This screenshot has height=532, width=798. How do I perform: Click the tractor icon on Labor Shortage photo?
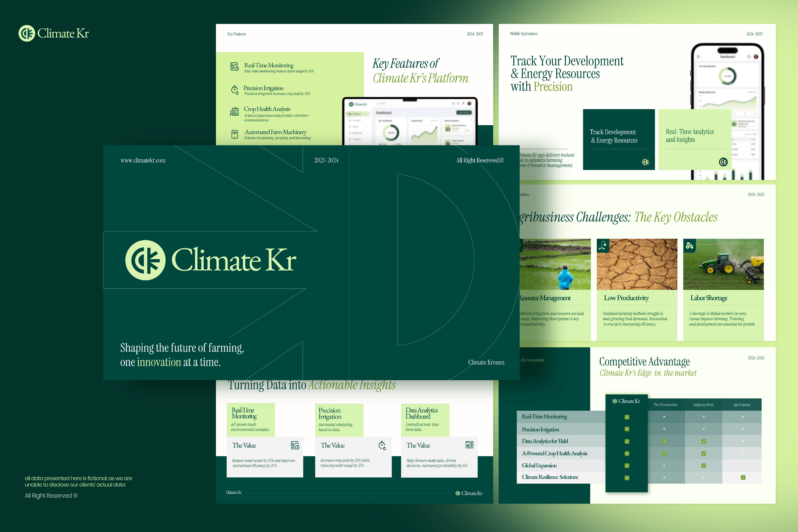pyautogui.click(x=689, y=245)
